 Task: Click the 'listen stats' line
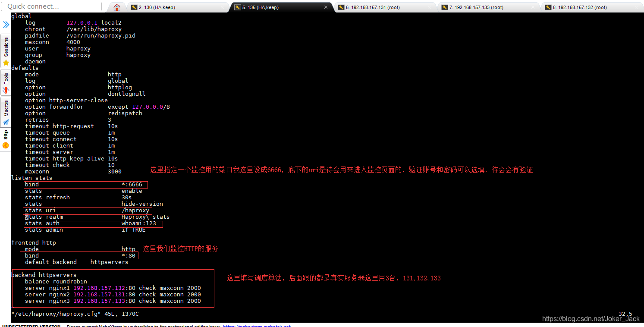pyautogui.click(x=32, y=178)
